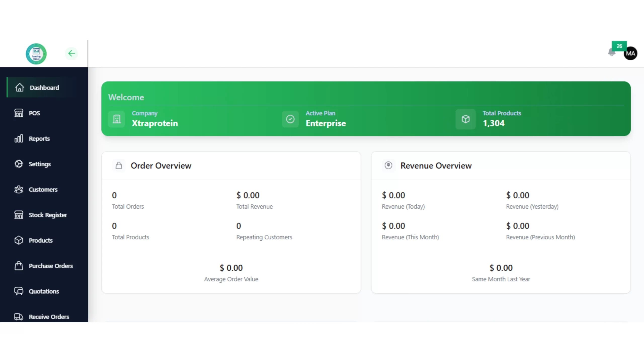Click the Average Order Value label
644x362 pixels.
point(231,279)
